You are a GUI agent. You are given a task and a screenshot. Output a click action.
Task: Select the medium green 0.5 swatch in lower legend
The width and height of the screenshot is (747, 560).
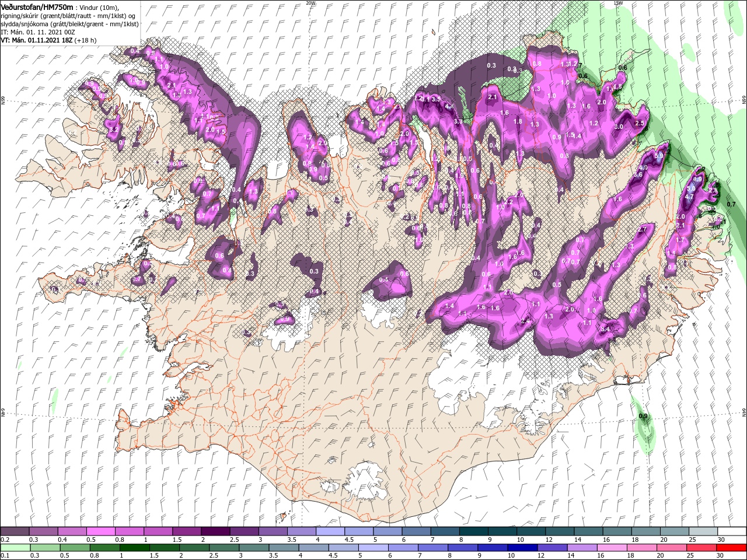tap(75, 547)
